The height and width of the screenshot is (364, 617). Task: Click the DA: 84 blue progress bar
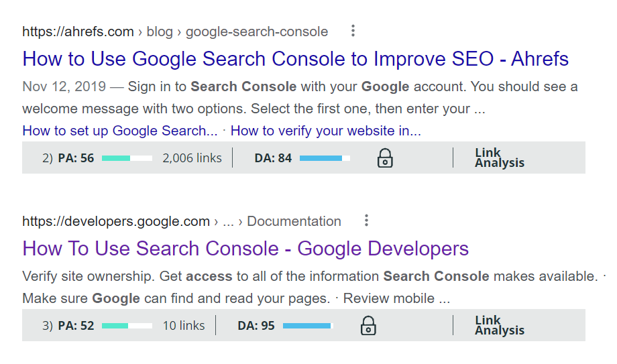coord(325,158)
